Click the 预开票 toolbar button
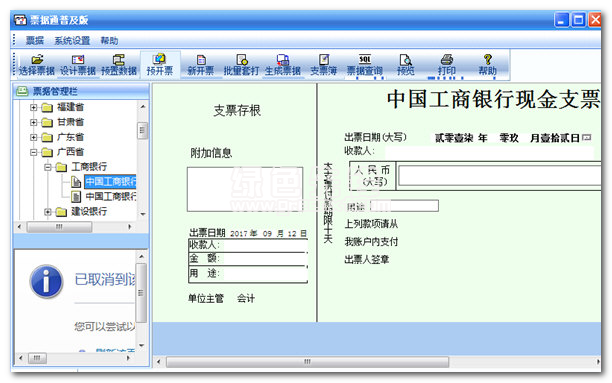This screenshot has width=612, height=383. (x=160, y=65)
